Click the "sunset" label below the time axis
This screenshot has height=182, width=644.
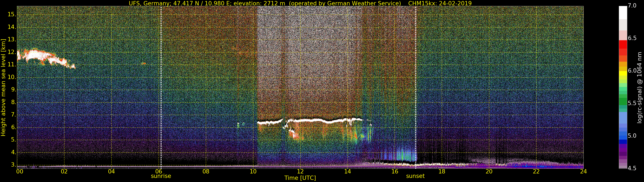point(415,176)
